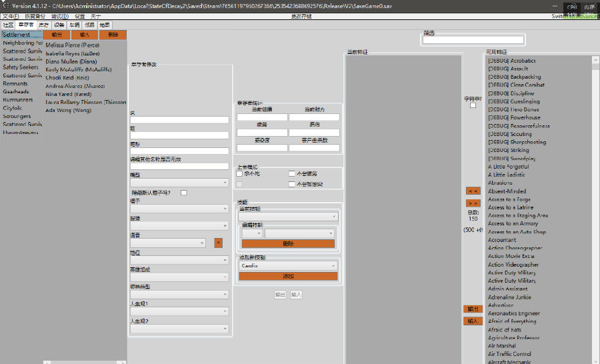This screenshot has width=600, height=364.
Task: Switch to the 社区 tab
Action: coord(8,25)
